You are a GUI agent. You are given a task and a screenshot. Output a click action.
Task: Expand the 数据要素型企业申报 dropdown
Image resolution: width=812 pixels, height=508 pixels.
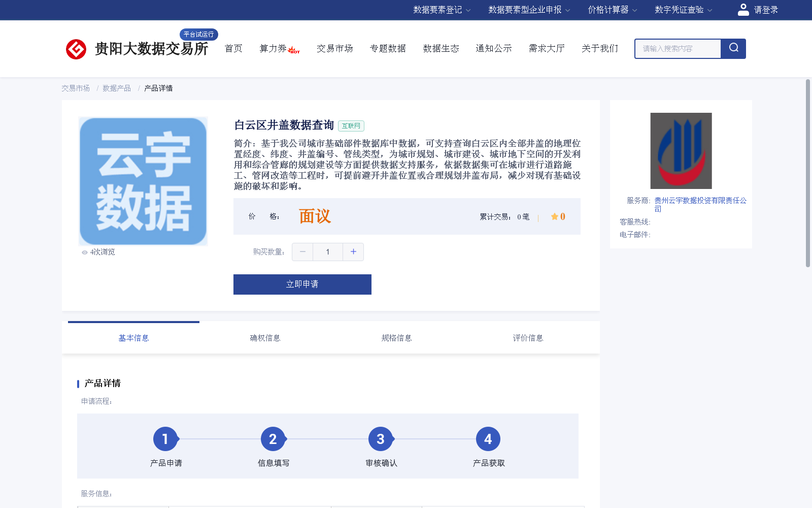(x=529, y=10)
